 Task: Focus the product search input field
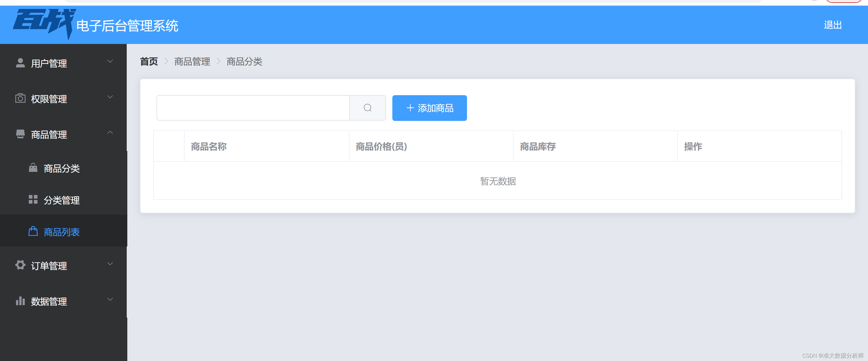point(253,108)
